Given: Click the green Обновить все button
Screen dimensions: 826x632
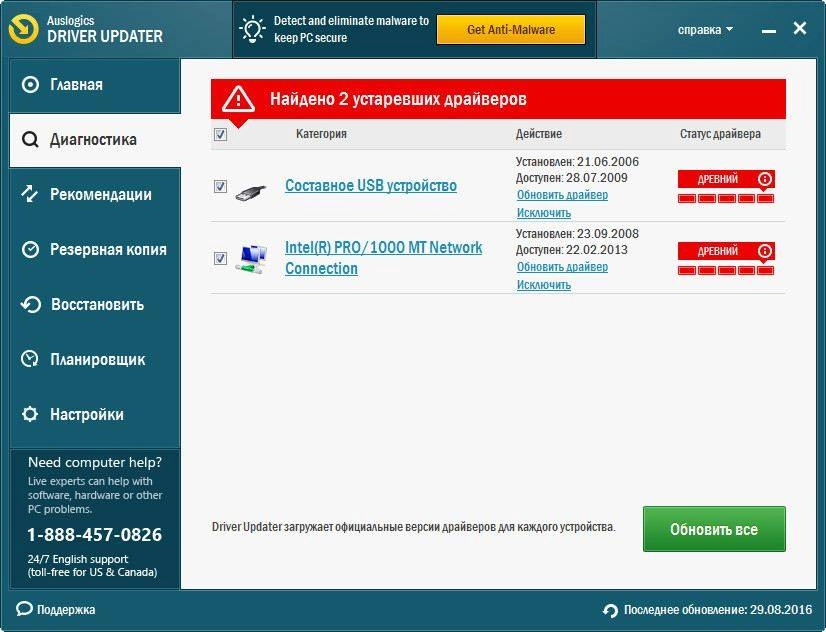Looking at the screenshot, I should (714, 529).
